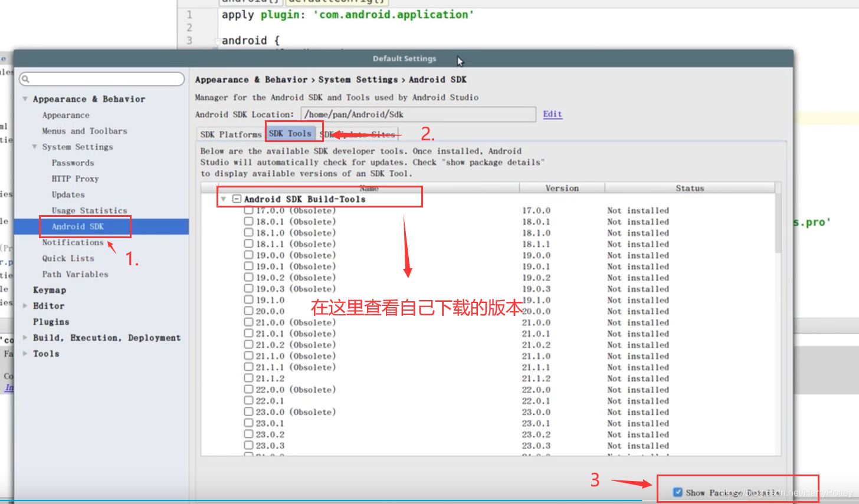Image resolution: width=859 pixels, height=504 pixels.
Task: Select Passwords under System Settings
Action: pos(73,163)
